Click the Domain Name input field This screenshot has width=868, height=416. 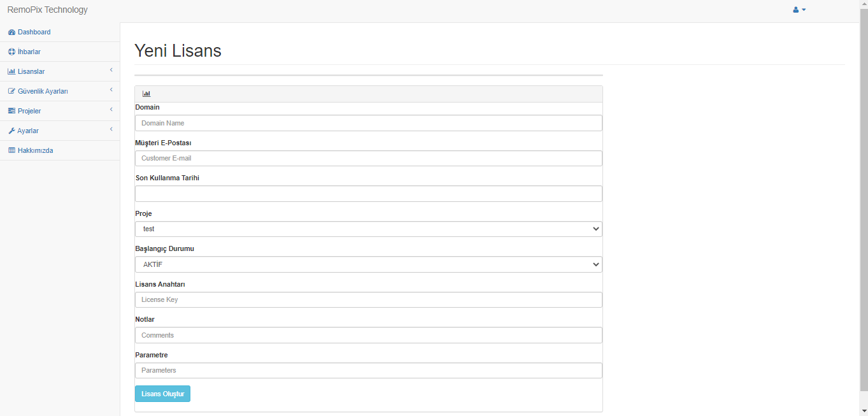(x=368, y=123)
